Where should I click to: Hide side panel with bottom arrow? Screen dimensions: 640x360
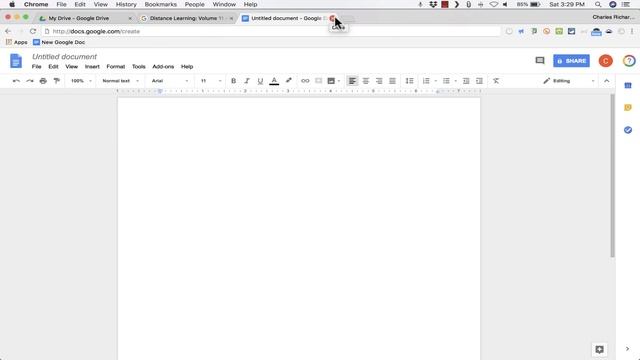[x=627, y=349]
